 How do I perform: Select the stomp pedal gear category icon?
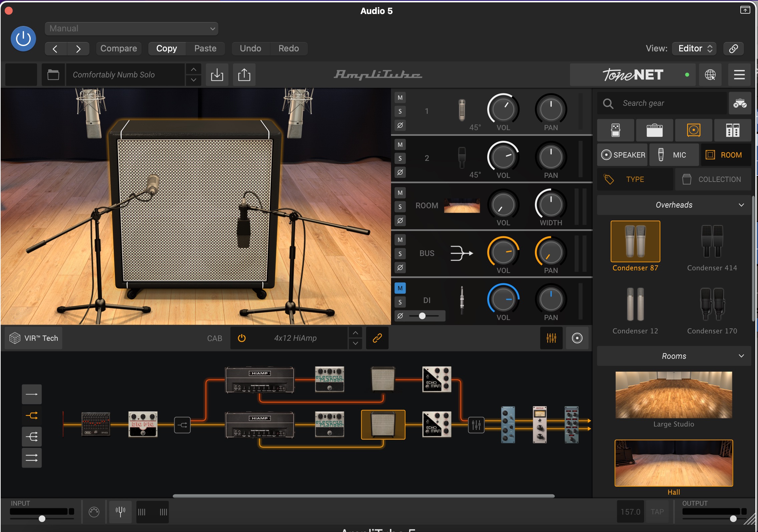pyautogui.click(x=615, y=130)
